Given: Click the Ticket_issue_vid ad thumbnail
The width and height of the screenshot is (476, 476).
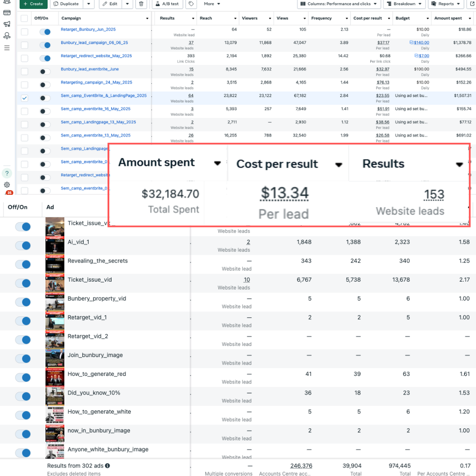Looking at the screenshot, I should [55, 283].
